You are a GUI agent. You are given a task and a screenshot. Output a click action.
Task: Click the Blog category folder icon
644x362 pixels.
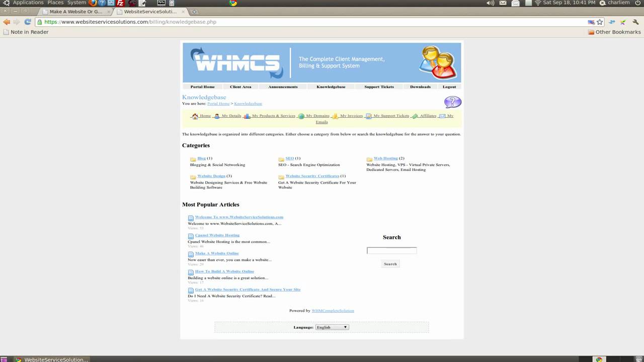tap(193, 159)
